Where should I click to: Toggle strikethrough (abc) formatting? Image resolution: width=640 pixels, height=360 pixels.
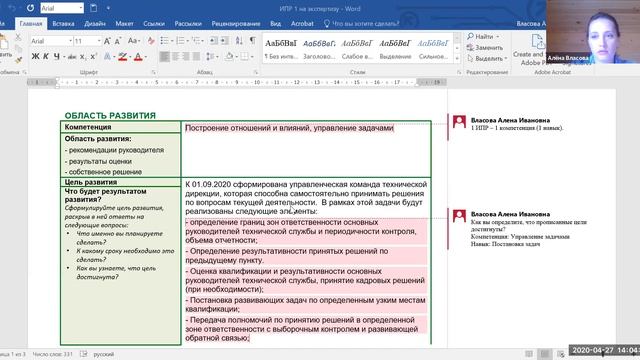point(72,57)
